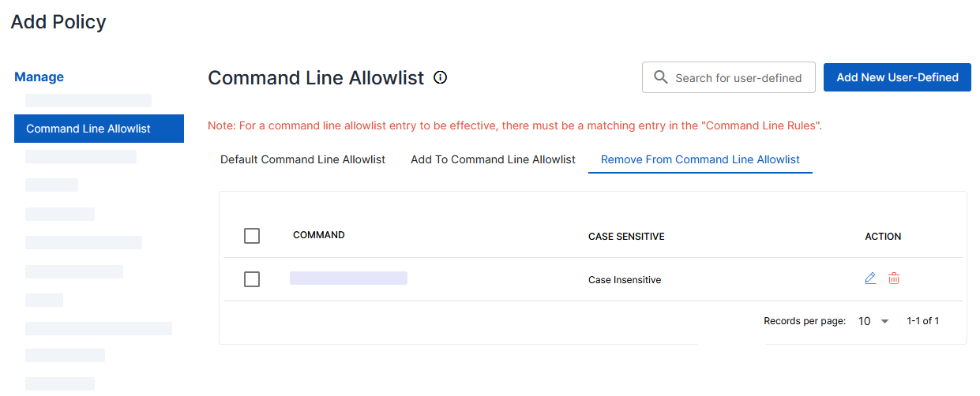Click the ACTION column header

(883, 237)
